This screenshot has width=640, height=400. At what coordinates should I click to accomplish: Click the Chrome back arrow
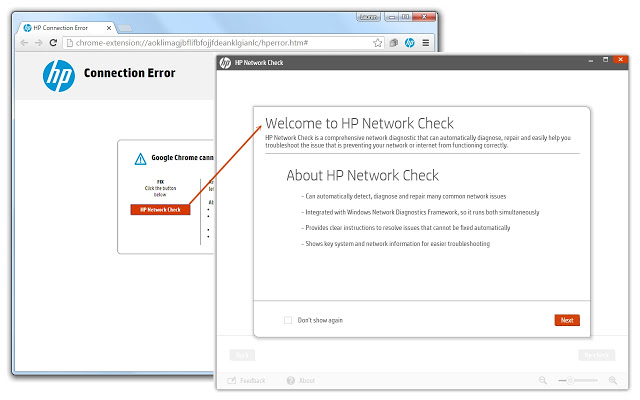(x=24, y=43)
